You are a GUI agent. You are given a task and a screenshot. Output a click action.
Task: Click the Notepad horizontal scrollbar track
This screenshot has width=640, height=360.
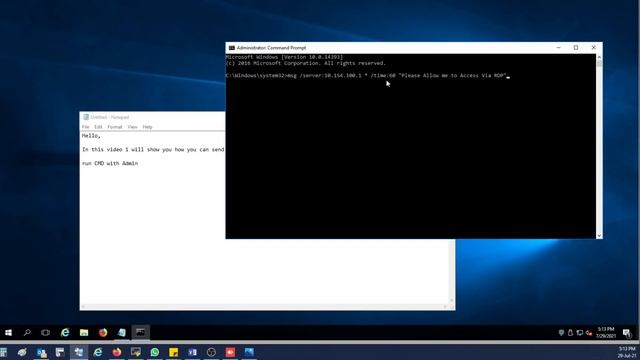(x=265, y=307)
